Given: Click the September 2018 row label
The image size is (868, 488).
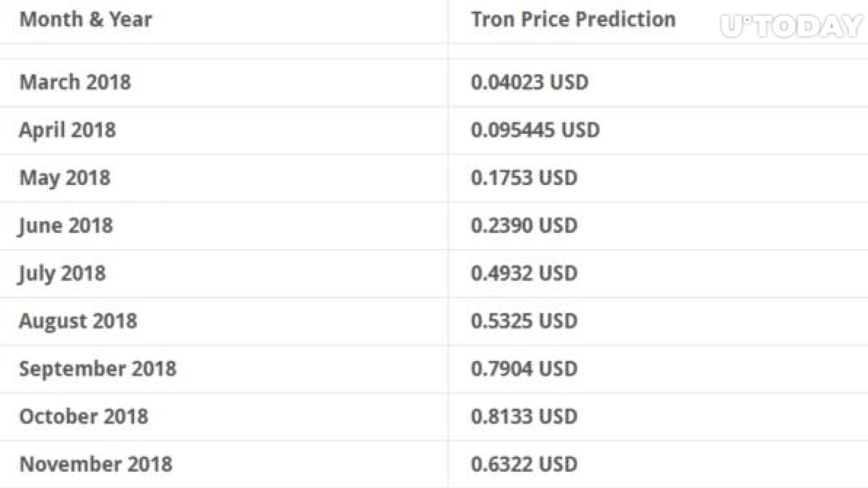Looking at the screenshot, I should 98,369.
